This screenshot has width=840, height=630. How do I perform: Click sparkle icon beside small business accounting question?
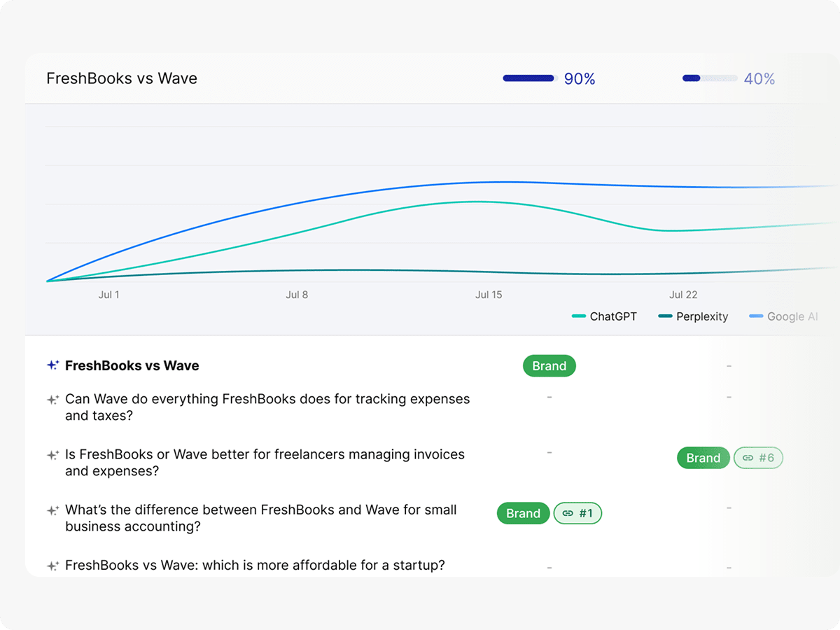(x=52, y=510)
